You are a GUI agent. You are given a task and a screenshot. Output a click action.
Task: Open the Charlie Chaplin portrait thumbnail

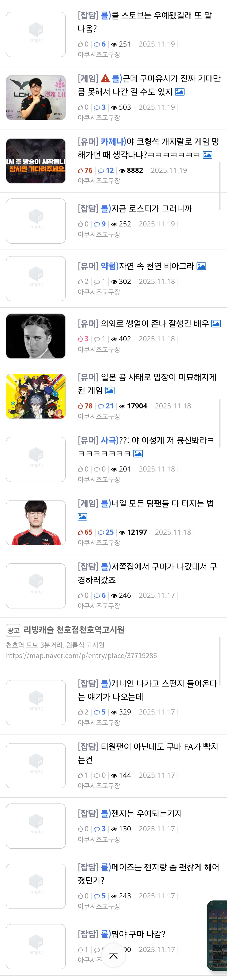point(36,336)
